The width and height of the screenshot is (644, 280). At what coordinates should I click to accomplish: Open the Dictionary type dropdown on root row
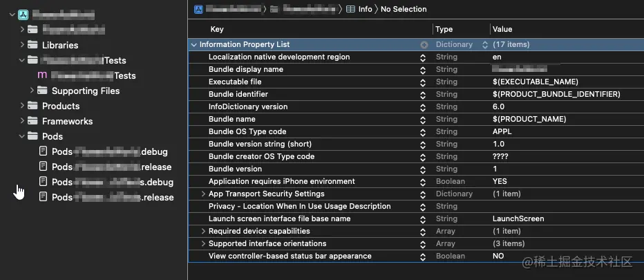click(485, 44)
